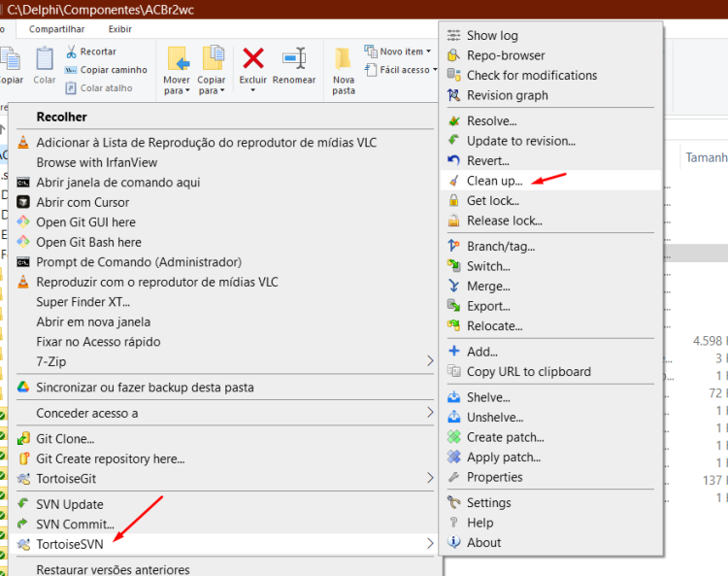
Task: Click the Colar clipboard button
Action: [45, 65]
